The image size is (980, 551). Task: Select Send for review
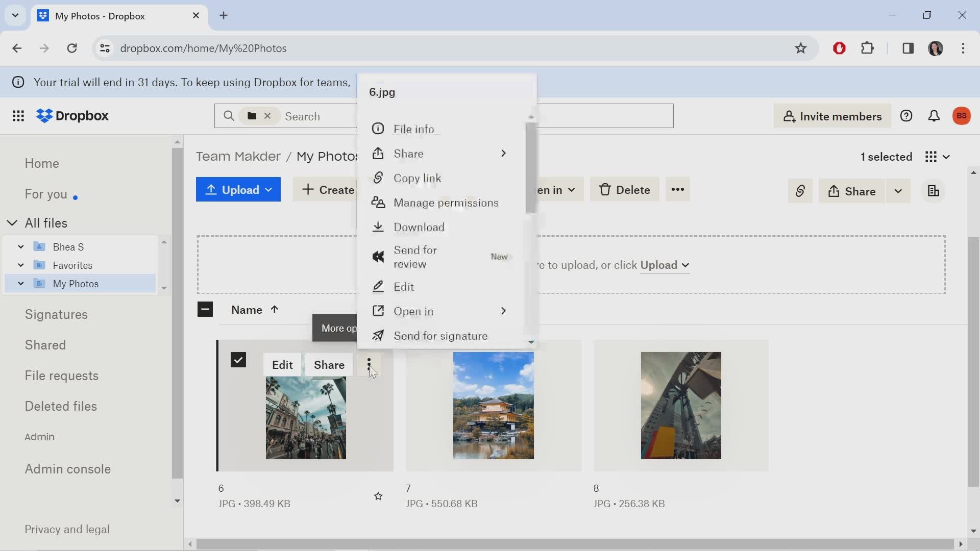[441, 257]
